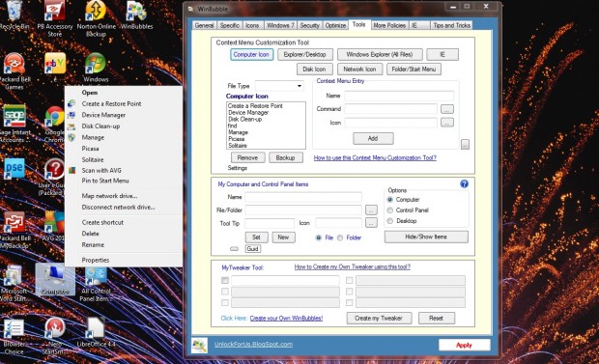Click the Context Menu Entry Name field

pyautogui.click(x=399, y=96)
